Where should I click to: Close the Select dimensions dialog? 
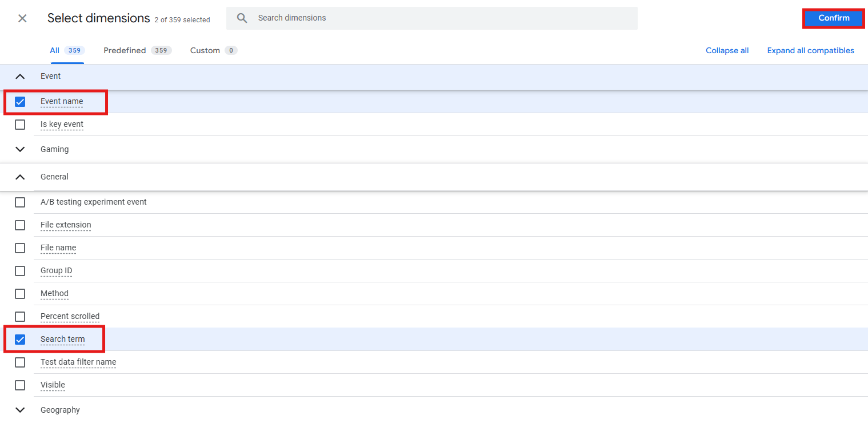click(22, 18)
